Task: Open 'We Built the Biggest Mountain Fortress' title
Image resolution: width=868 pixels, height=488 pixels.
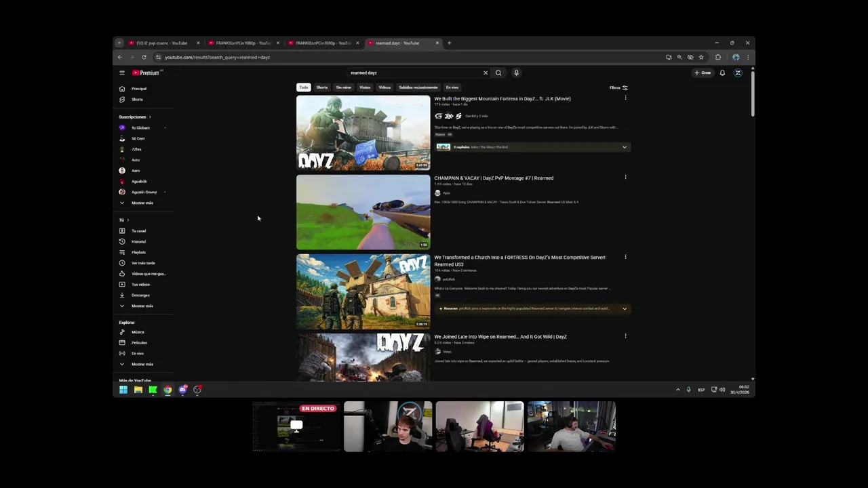Action: (x=502, y=99)
